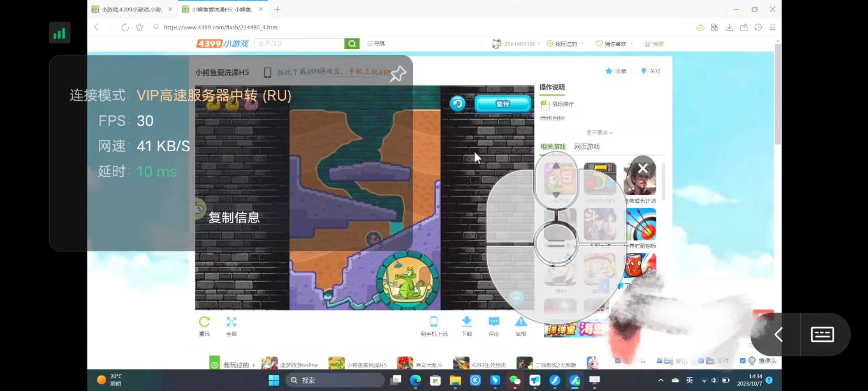868x391 pixels.
Task: Tap the green signal-bars stats icon
Action: (60, 33)
